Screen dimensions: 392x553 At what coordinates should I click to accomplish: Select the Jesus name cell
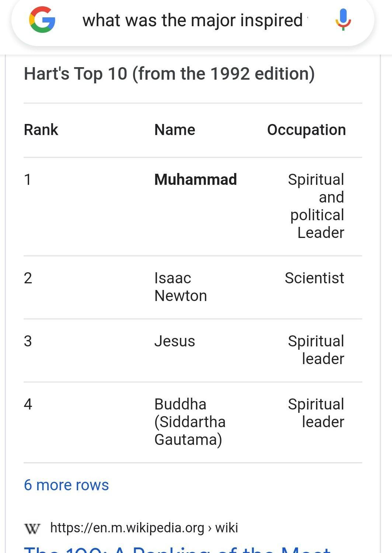pyautogui.click(x=175, y=341)
